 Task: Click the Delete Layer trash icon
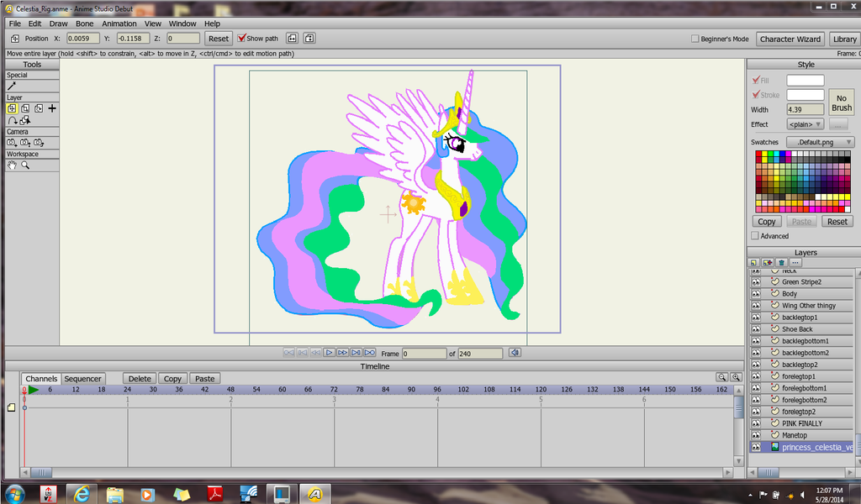pos(781,263)
